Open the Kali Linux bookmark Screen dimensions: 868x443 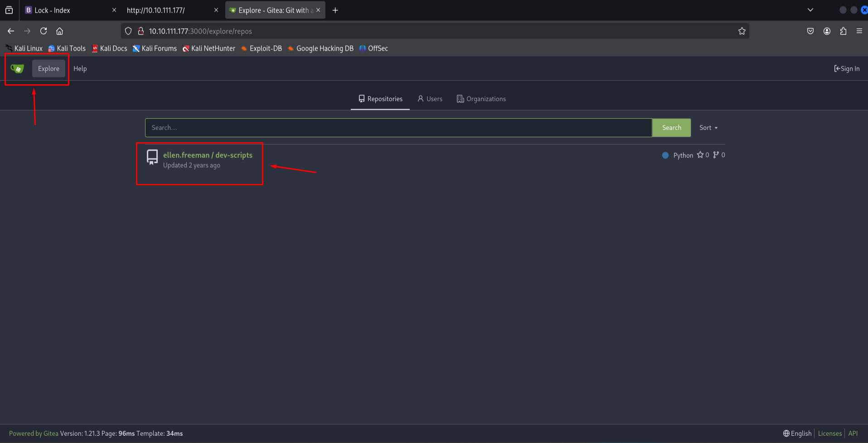[24, 48]
